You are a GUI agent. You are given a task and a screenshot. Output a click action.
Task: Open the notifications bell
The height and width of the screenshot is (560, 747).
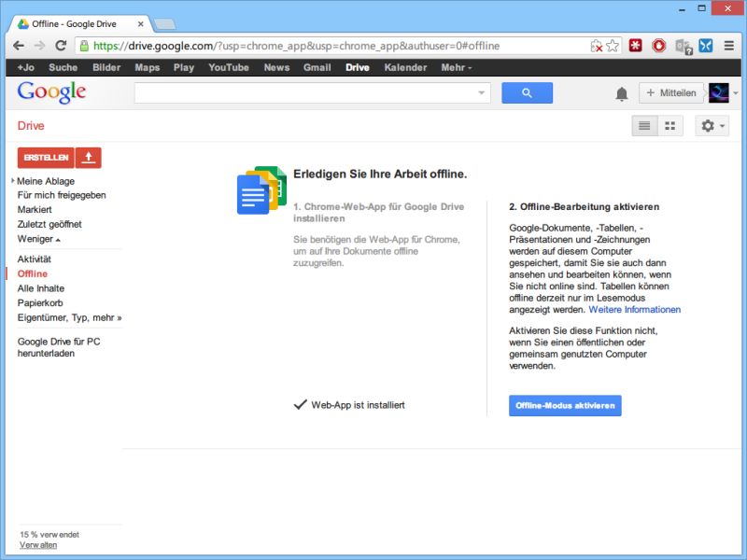(x=622, y=94)
